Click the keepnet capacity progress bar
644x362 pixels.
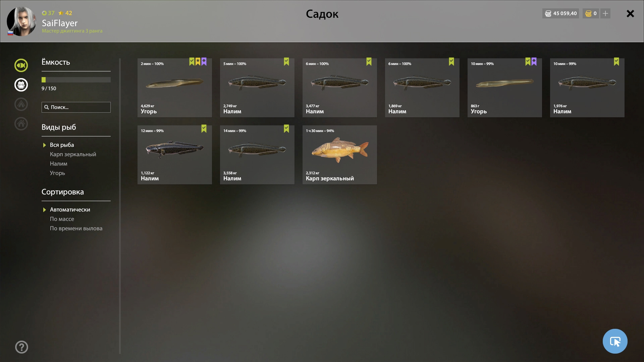[76, 80]
